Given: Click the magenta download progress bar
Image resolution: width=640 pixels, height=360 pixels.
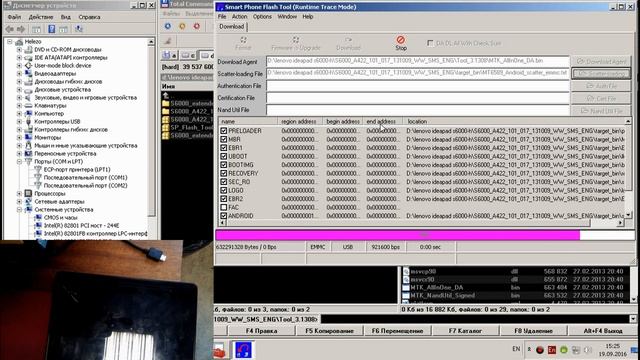Looking at the screenshot, I should (x=424, y=235).
